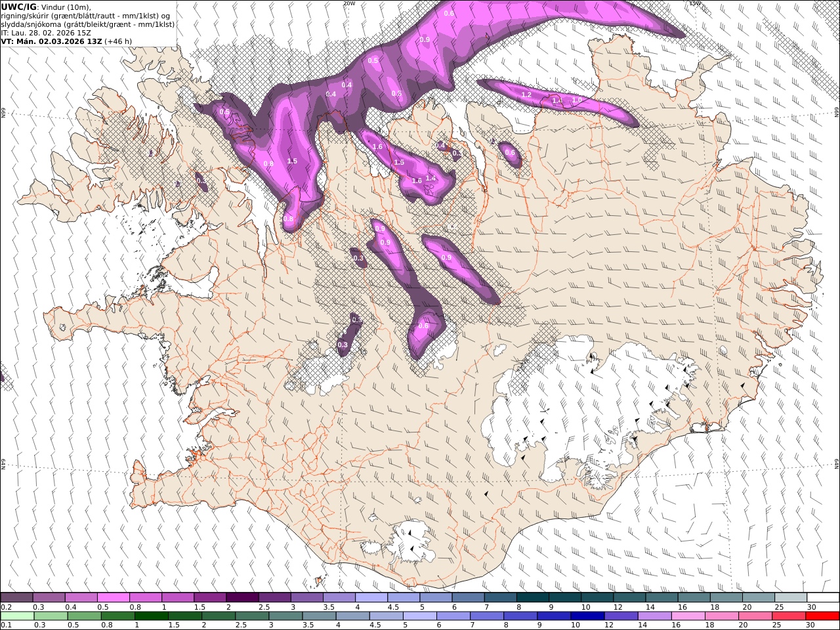Click the upper legend swatch starting at 0.2
The height and width of the screenshot is (630, 840).
pos(16,597)
